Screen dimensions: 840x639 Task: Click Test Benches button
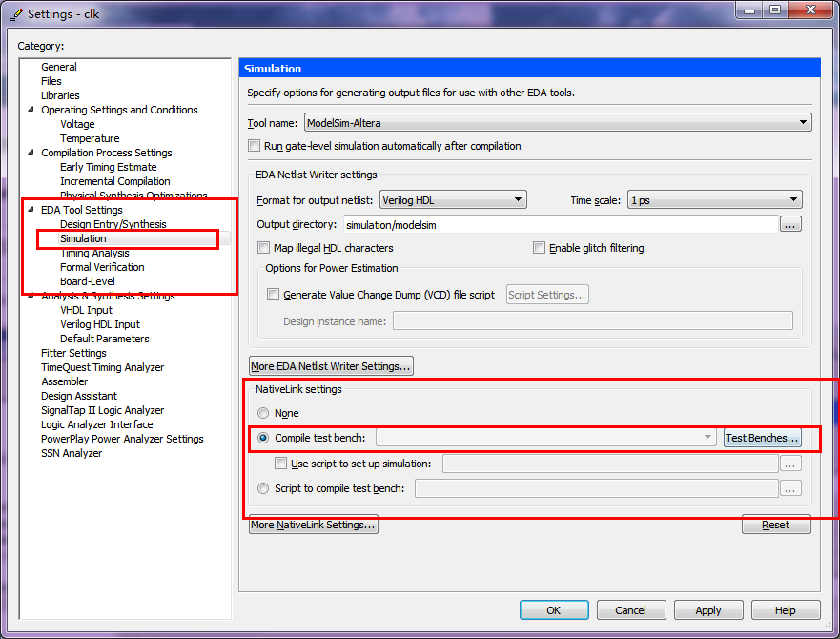point(763,438)
